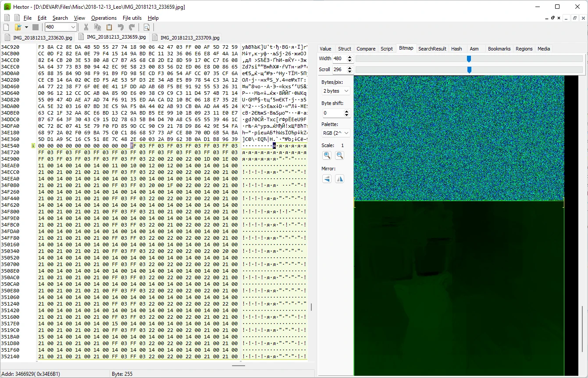Click the New file toolbar icon
The width and height of the screenshot is (588, 378).
tap(7, 27)
